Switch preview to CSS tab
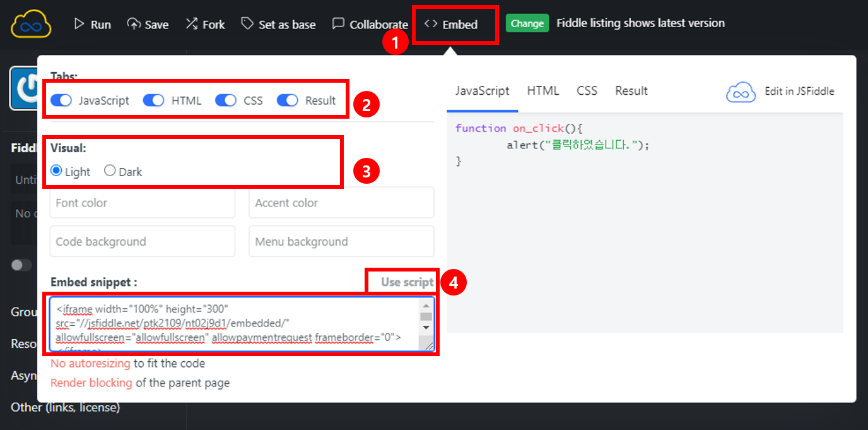868x430 pixels. tap(587, 91)
